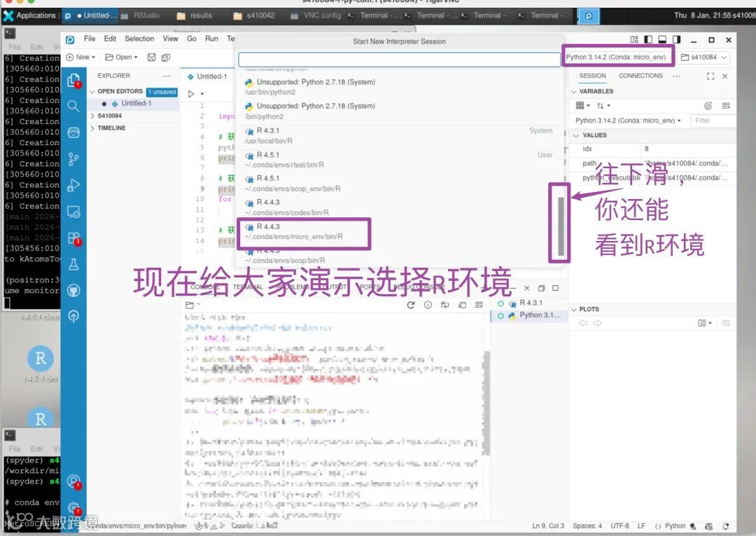Run the file with the play icon

(191, 94)
